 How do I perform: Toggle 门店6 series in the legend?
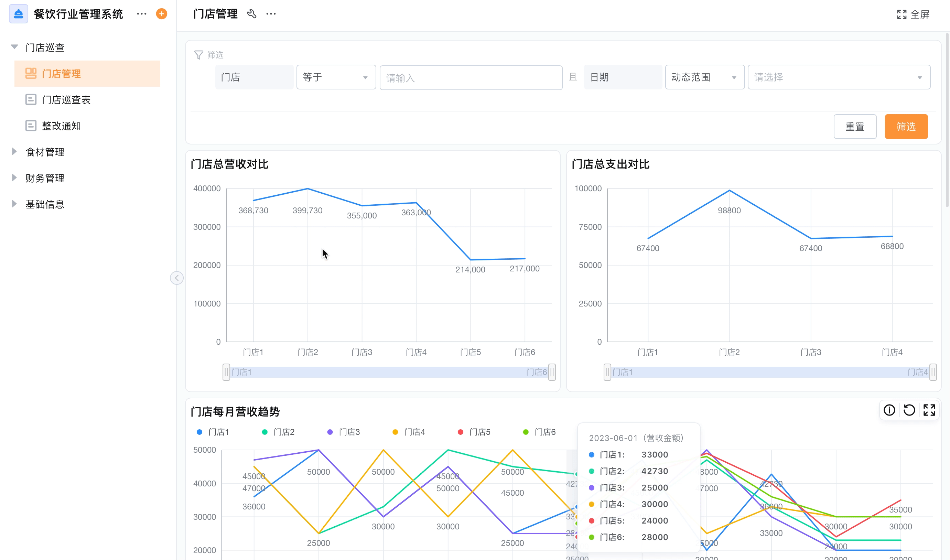point(539,432)
